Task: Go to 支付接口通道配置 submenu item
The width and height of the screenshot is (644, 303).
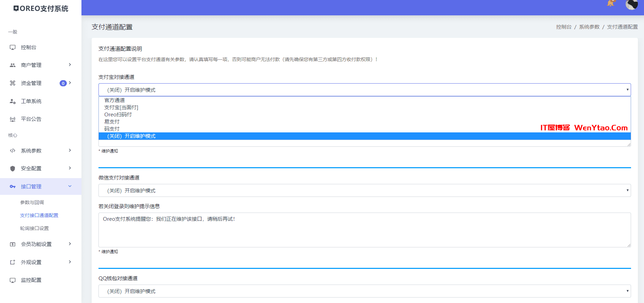Action: point(39,215)
